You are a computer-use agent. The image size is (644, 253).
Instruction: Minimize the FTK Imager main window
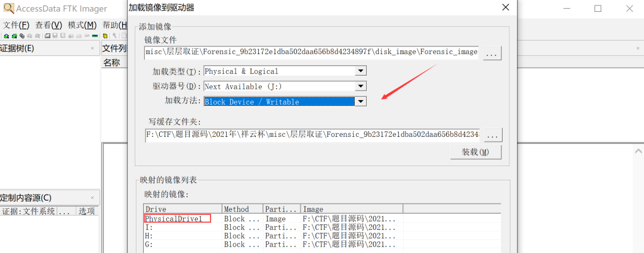(567, 8)
